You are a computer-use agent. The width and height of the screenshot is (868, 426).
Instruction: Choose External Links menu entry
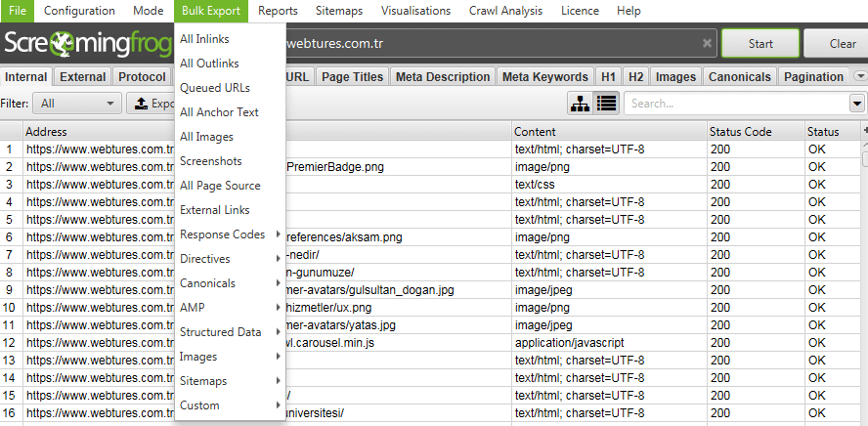[231, 210]
